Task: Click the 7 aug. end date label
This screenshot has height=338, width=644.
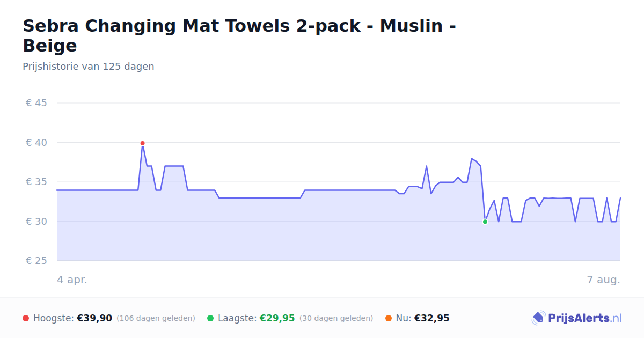Action: pos(604,280)
